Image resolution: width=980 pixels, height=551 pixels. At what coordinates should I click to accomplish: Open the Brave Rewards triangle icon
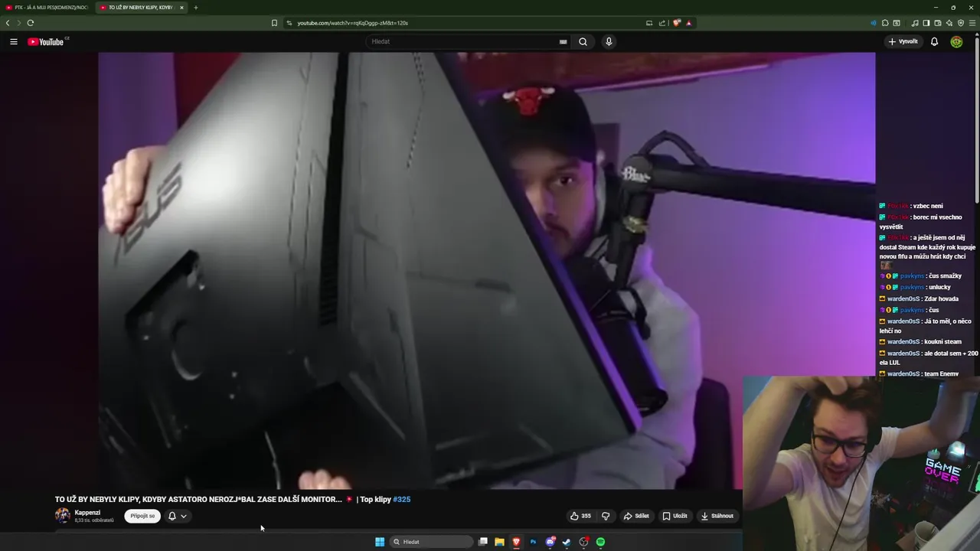689,23
